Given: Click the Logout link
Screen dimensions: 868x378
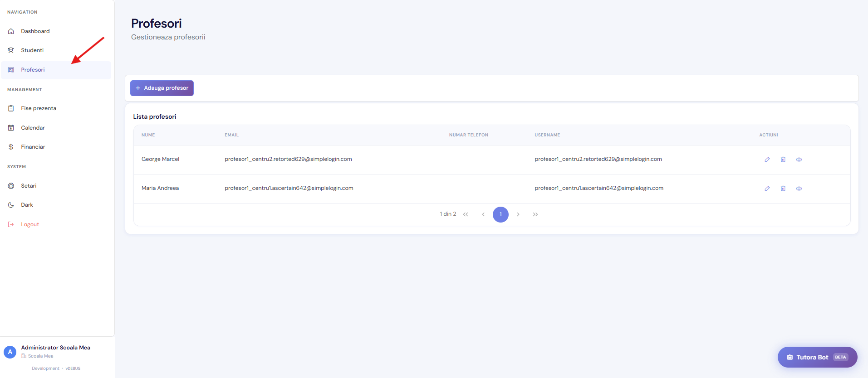Looking at the screenshot, I should (x=30, y=224).
